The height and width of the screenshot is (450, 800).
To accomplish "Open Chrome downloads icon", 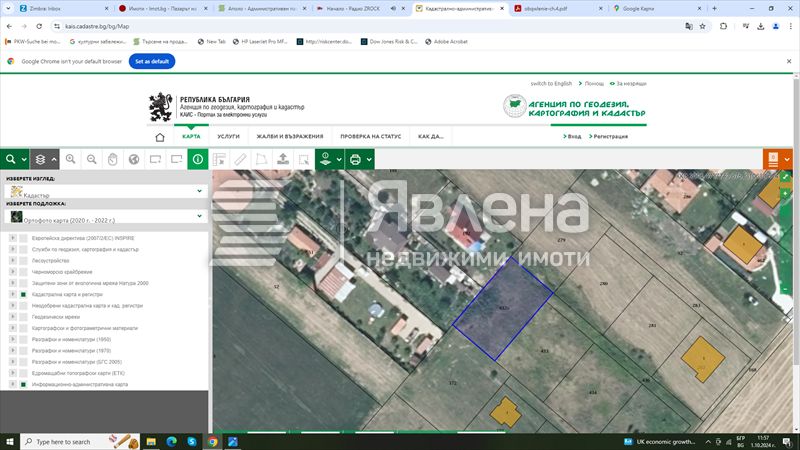I will tap(761, 26).
